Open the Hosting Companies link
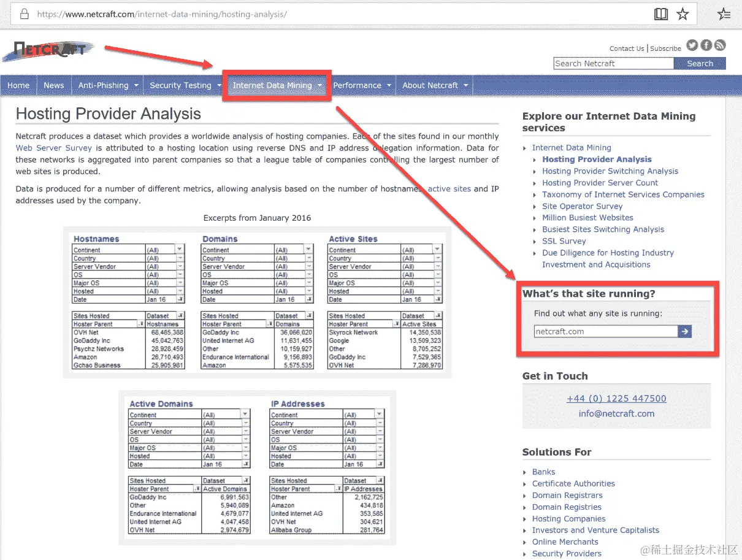 [568, 518]
